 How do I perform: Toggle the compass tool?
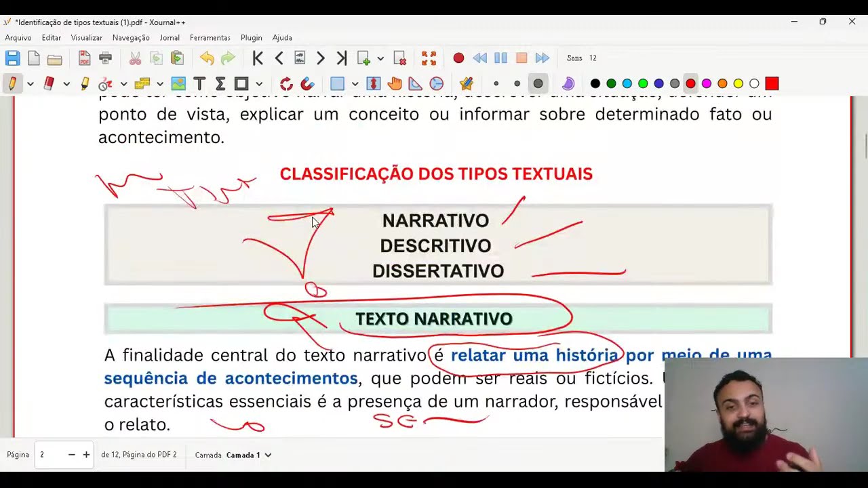(x=437, y=84)
